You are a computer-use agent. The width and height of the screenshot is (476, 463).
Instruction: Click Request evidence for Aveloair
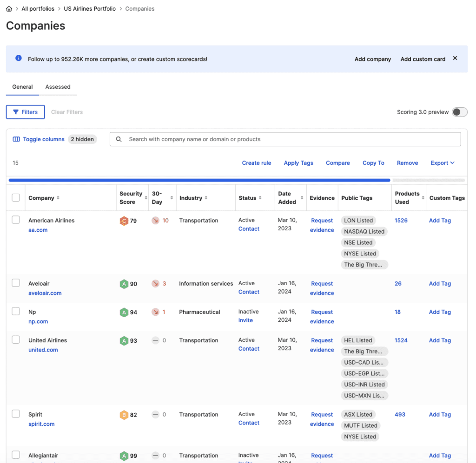(322, 288)
